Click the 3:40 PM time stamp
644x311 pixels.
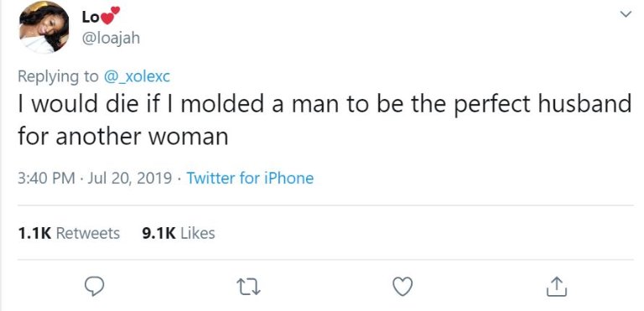tap(46, 179)
